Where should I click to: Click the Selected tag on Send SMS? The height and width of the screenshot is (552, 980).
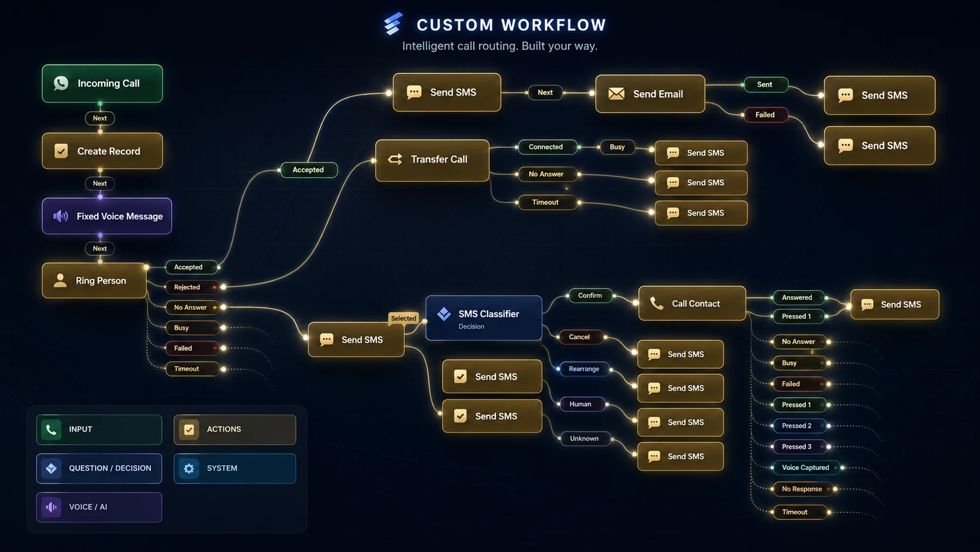pyautogui.click(x=404, y=319)
